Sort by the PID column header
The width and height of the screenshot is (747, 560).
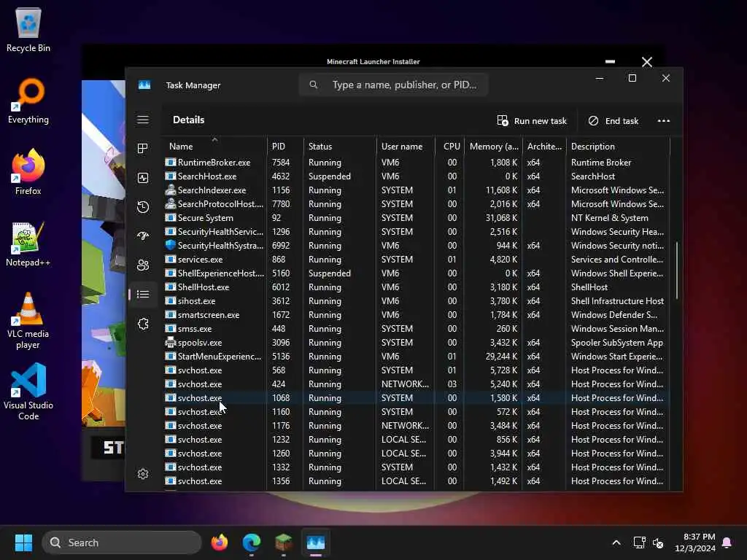(x=285, y=146)
